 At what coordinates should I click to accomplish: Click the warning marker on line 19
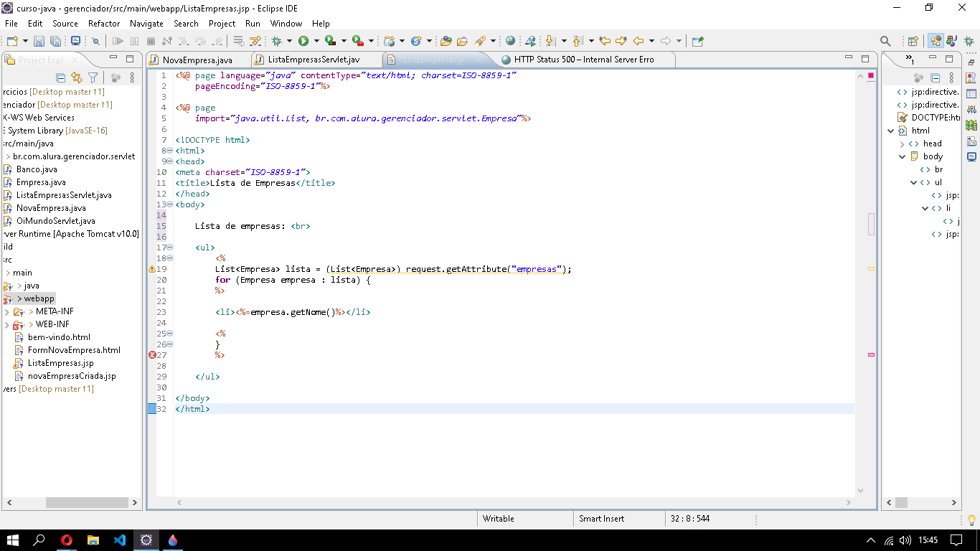tap(152, 269)
